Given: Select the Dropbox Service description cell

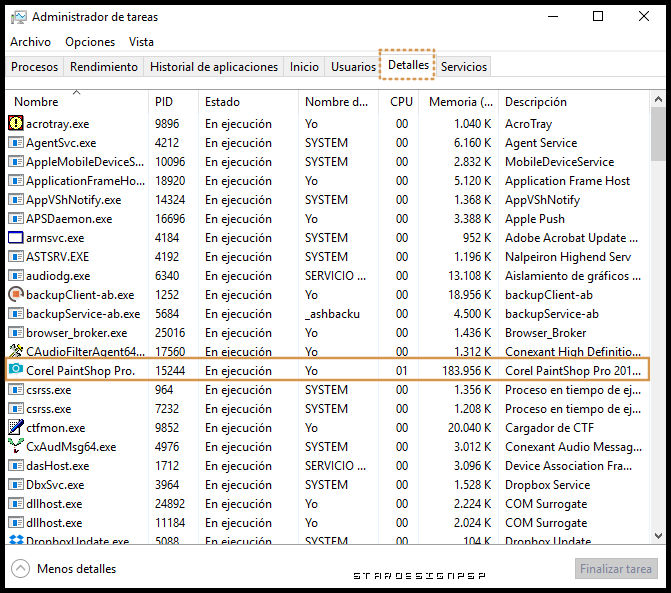Looking at the screenshot, I should tap(547, 485).
